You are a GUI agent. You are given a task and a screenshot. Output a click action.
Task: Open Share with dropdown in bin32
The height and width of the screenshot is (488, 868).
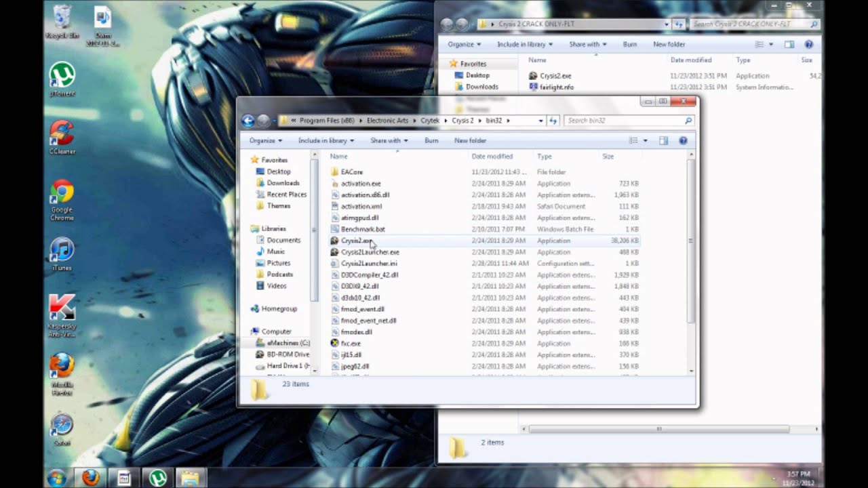(x=389, y=140)
